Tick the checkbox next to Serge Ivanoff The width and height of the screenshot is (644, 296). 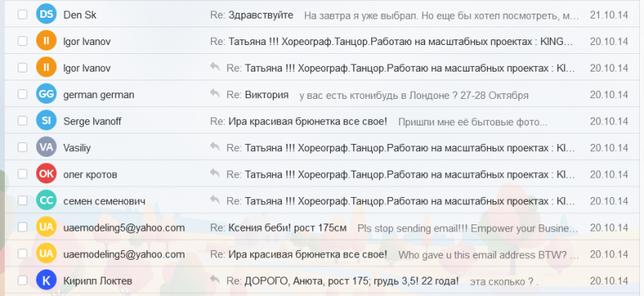(x=23, y=121)
